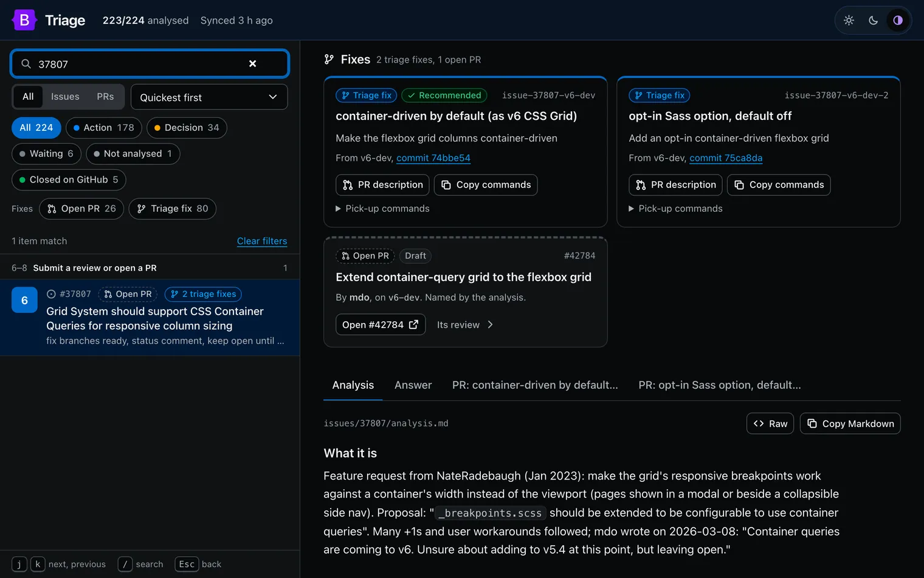Click the Open PR badge on #37807 row
Image resolution: width=924 pixels, height=578 pixels.
tap(128, 294)
